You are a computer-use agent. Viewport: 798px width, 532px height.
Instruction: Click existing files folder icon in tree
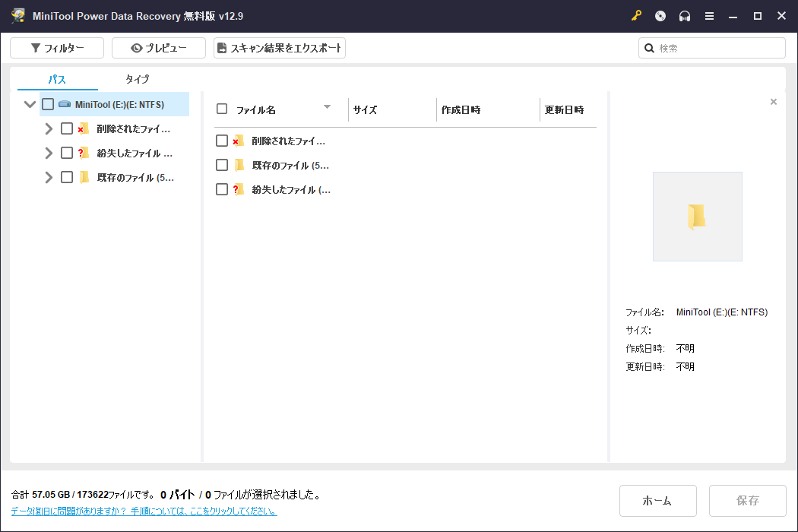click(84, 177)
